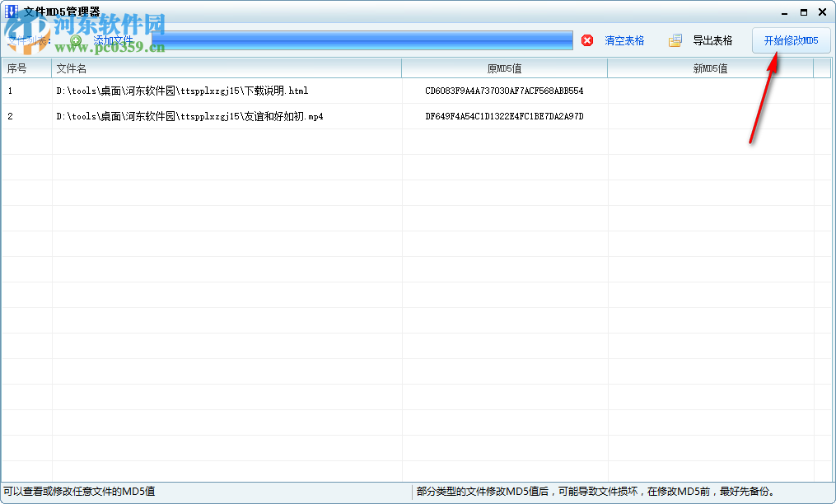Click the 导出表格 label
Viewport: 836px width, 504px height.
712,40
